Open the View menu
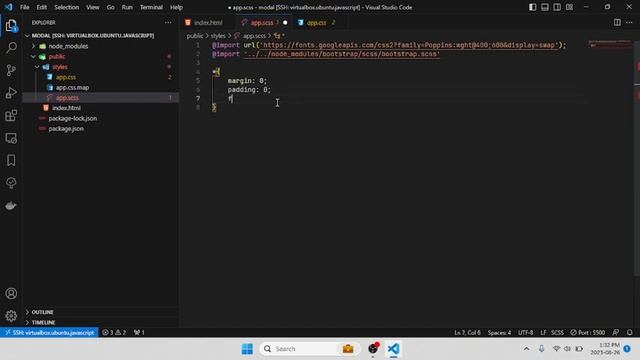This screenshot has height=360, width=640. pyautogui.click(x=93, y=7)
